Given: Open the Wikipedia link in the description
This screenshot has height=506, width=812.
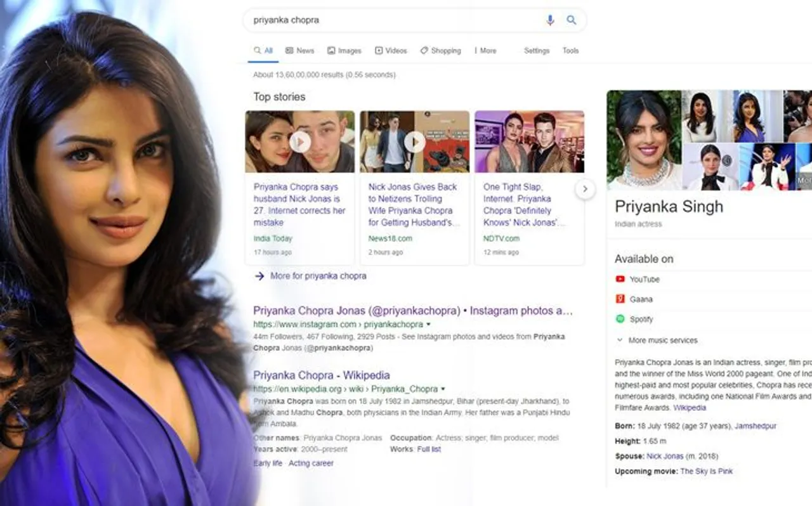Looking at the screenshot, I should pos(690,408).
